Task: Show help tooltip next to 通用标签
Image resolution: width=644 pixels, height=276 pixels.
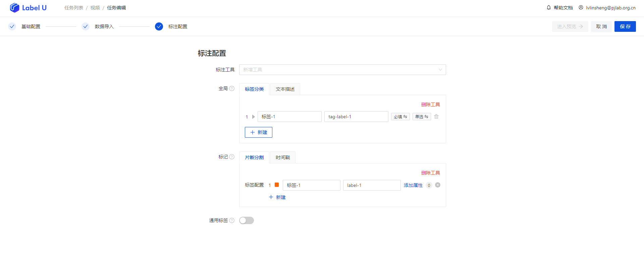Action: coord(232,220)
